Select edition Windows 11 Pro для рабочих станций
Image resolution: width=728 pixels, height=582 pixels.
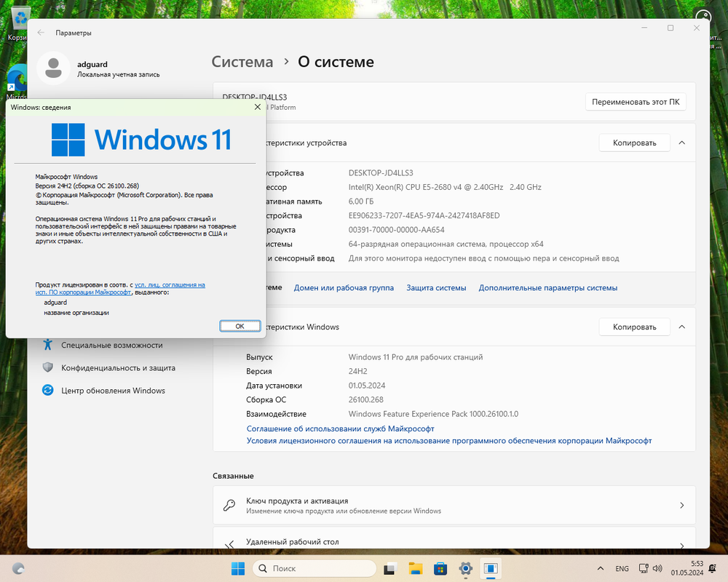[x=416, y=357]
